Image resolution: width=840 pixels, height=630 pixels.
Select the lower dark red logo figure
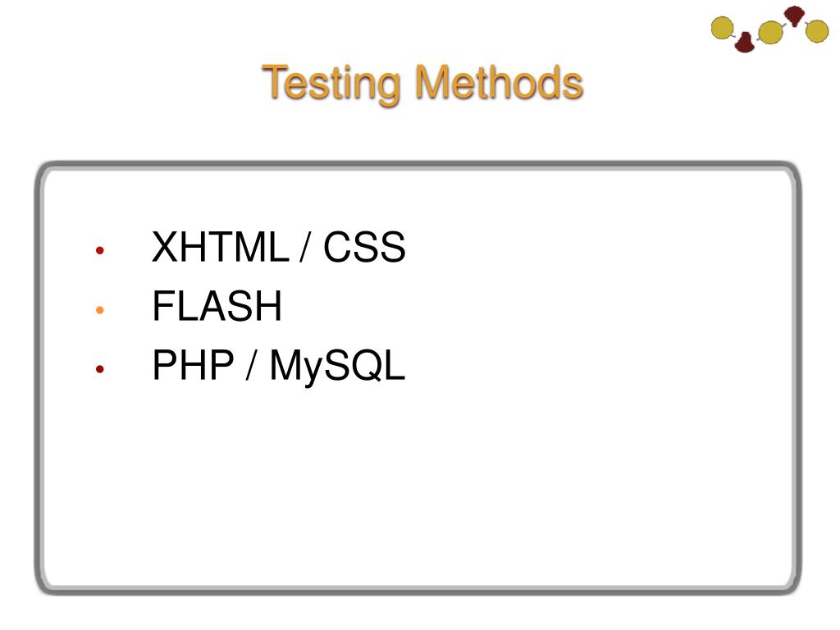click(x=745, y=43)
